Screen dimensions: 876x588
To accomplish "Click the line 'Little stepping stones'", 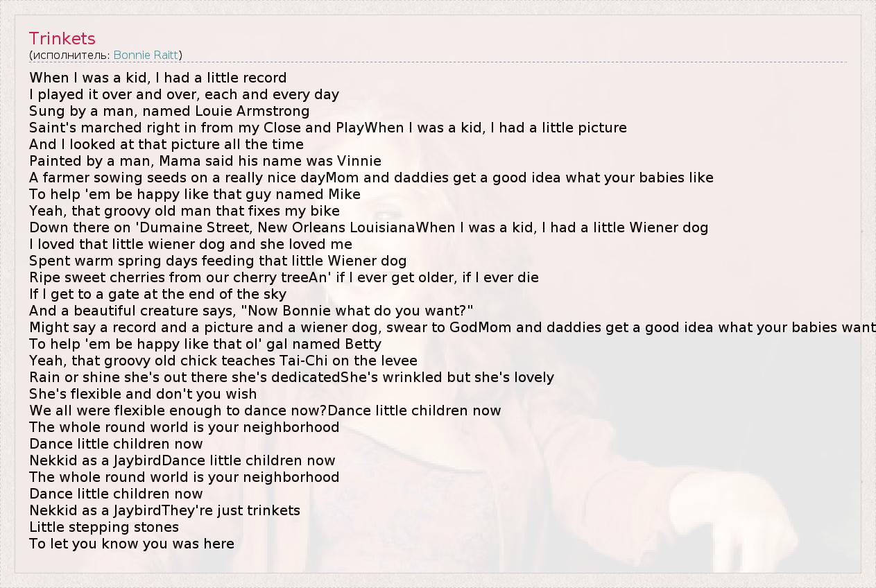I will tap(104, 527).
